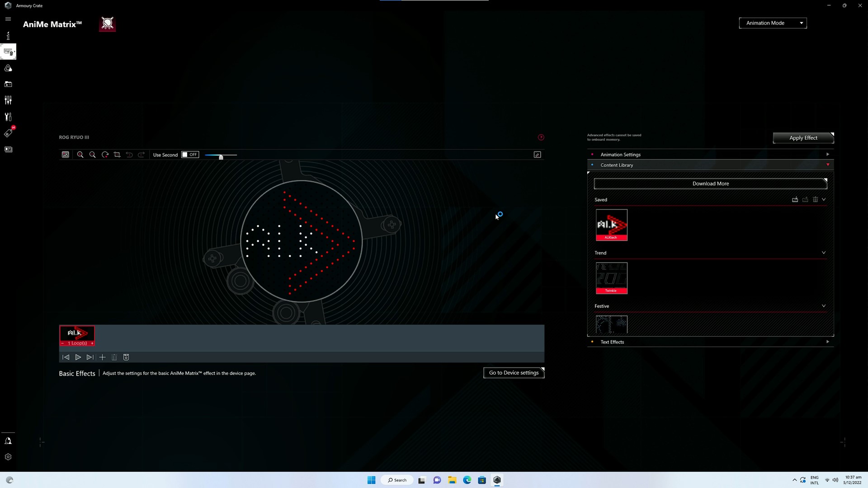Add a new clip with the plus icon

pos(102,357)
